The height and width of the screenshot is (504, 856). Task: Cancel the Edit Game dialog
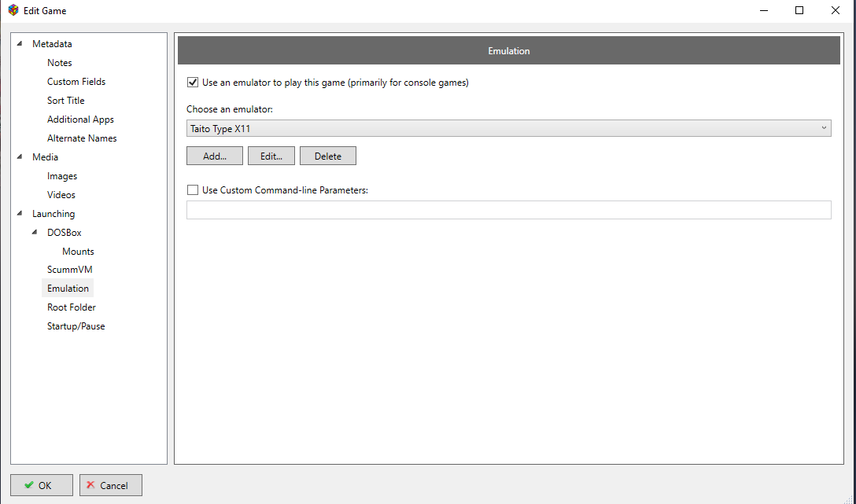[x=111, y=485]
